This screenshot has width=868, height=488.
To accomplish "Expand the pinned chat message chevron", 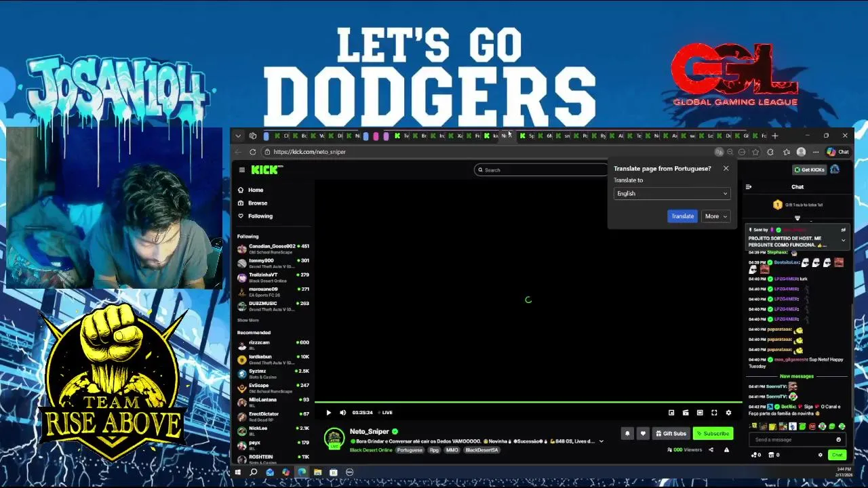I will point(844,240).
